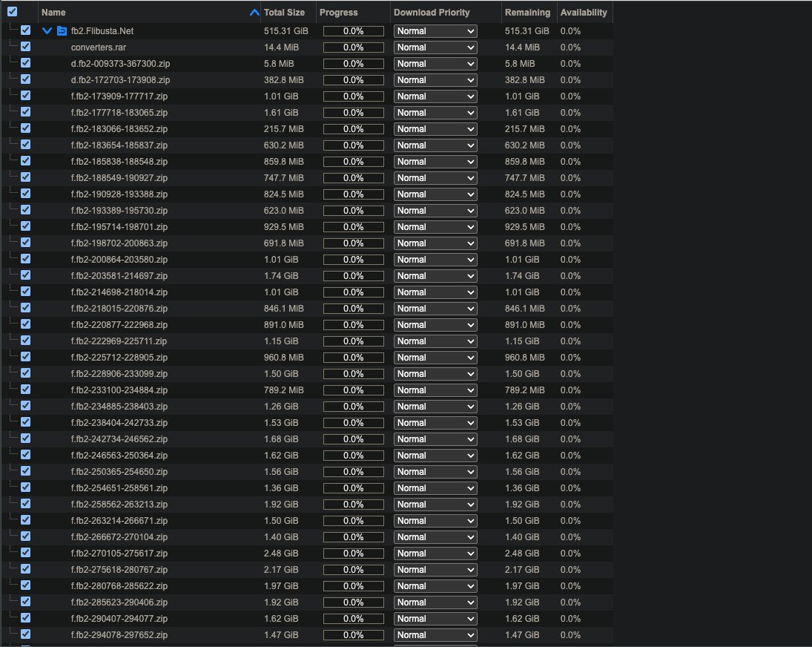Select file f.fb2-200864-203580.zip
The image size is (812, 647).
click(119, 260)
